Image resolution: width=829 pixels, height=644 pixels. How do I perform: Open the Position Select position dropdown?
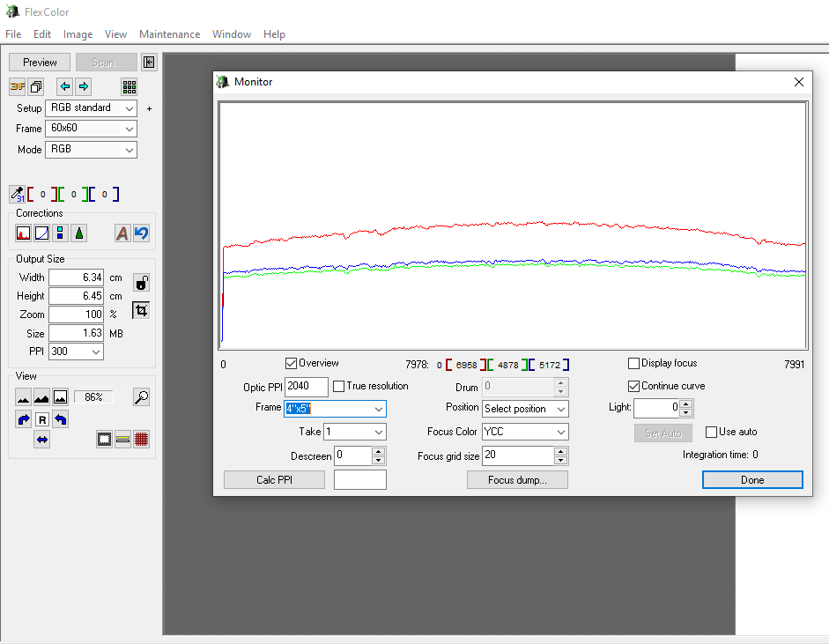click(x=525, y=409)
